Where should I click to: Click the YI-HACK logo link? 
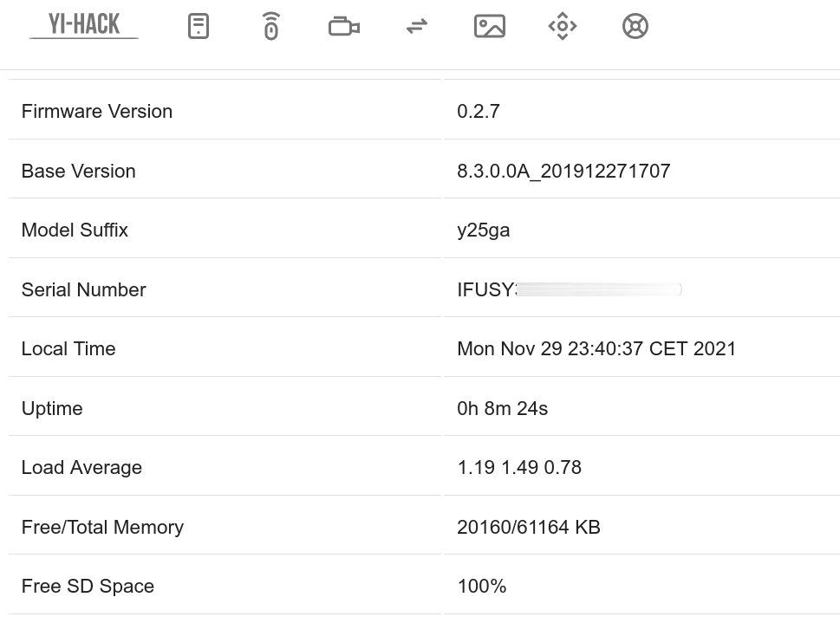pos(83,24)
